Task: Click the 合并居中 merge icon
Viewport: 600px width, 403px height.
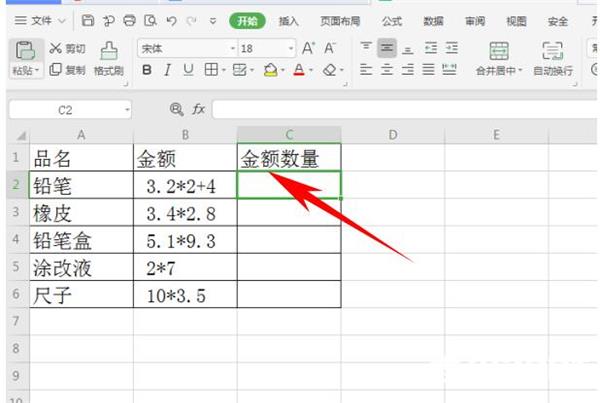Action: tap(499, 51)
